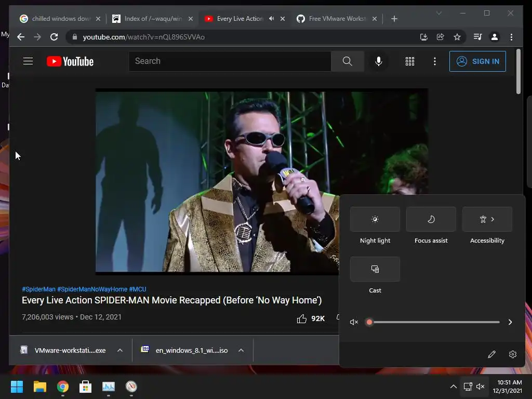Open the Chrome three-dot menu

point(511,37)
